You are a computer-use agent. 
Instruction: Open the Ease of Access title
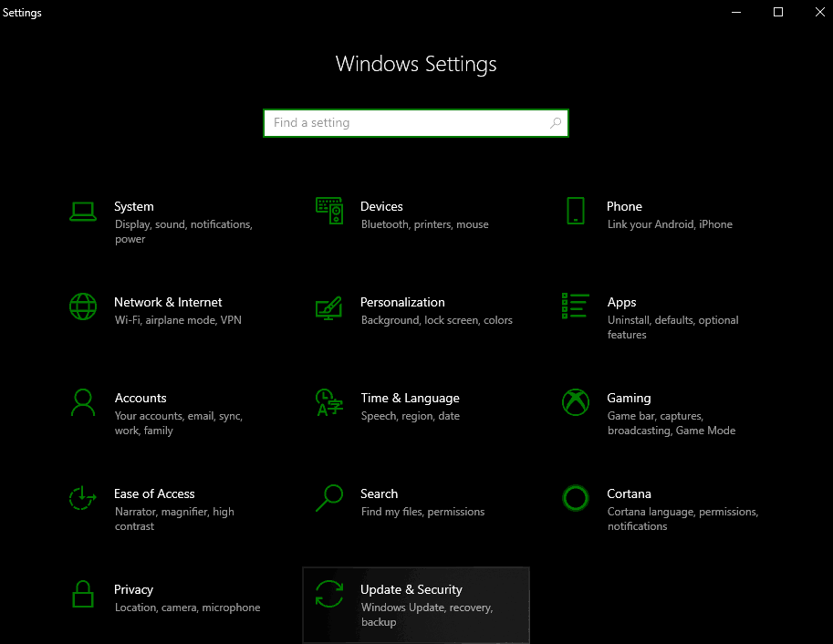click(x=154, y=493)
